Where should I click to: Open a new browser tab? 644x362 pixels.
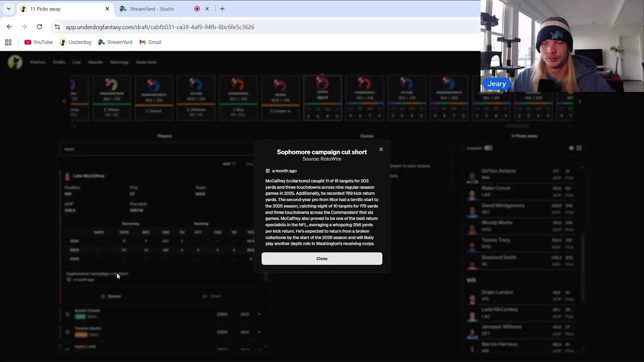(222, 9)
